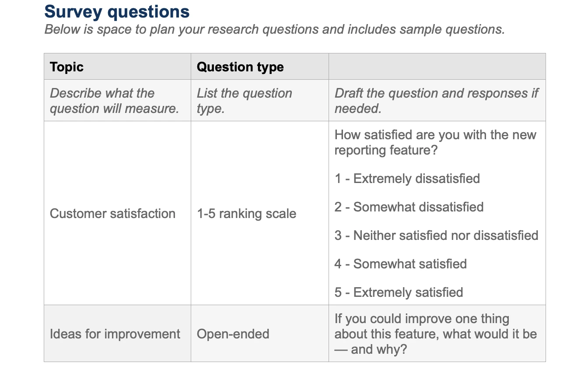588x380 pixels.
Task: Click the Ideas for improvement cell
Action: 117,334
